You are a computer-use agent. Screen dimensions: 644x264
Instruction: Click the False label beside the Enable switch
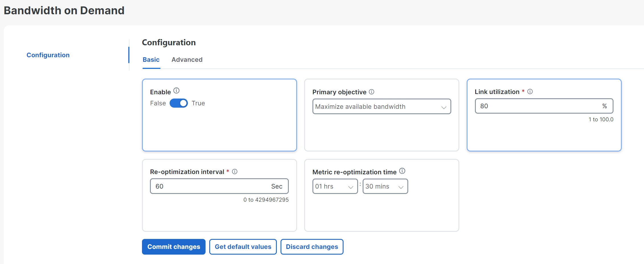pyautogui.click(x=157, y=103)
